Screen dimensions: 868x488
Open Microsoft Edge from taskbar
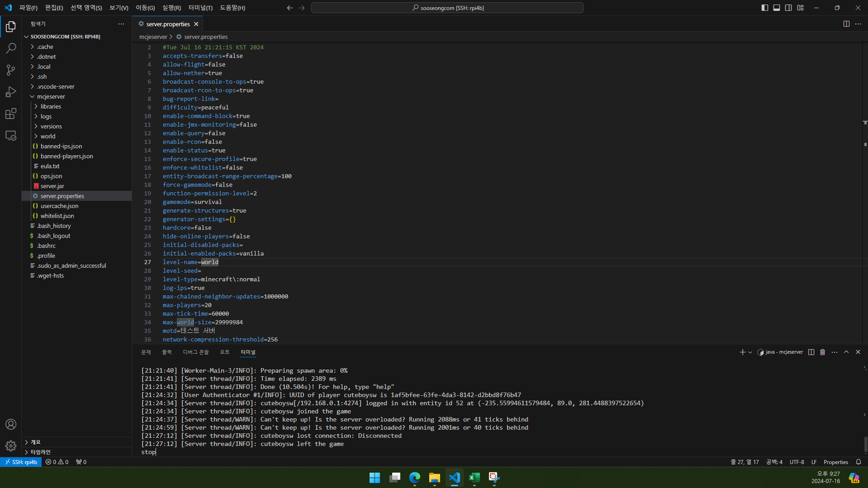(415, 478)
